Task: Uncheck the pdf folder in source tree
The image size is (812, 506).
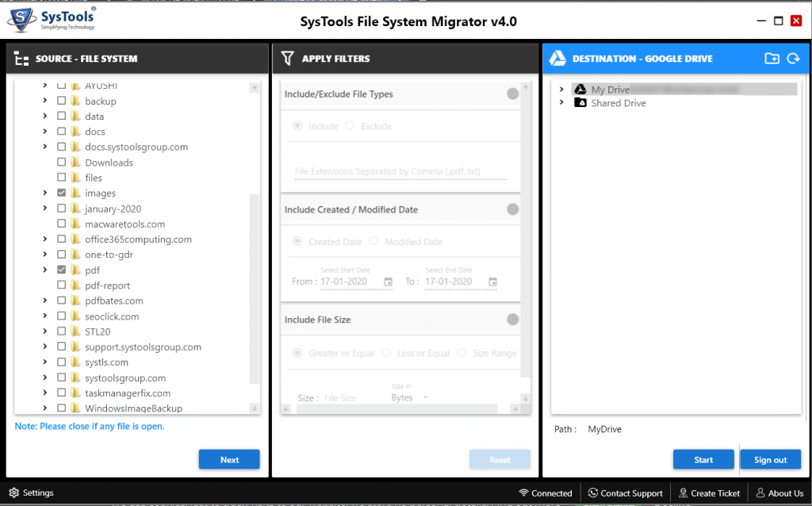Action: coord(61,270)
